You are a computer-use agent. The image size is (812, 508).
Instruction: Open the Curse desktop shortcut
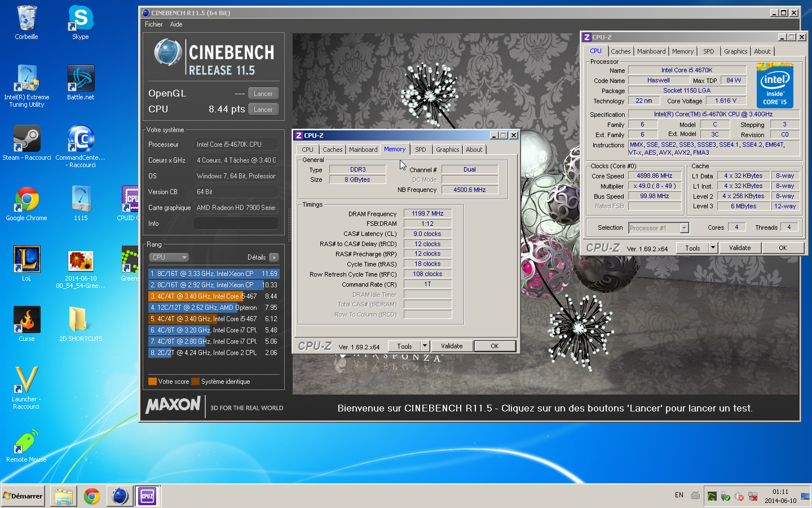(x=27, y=324)
